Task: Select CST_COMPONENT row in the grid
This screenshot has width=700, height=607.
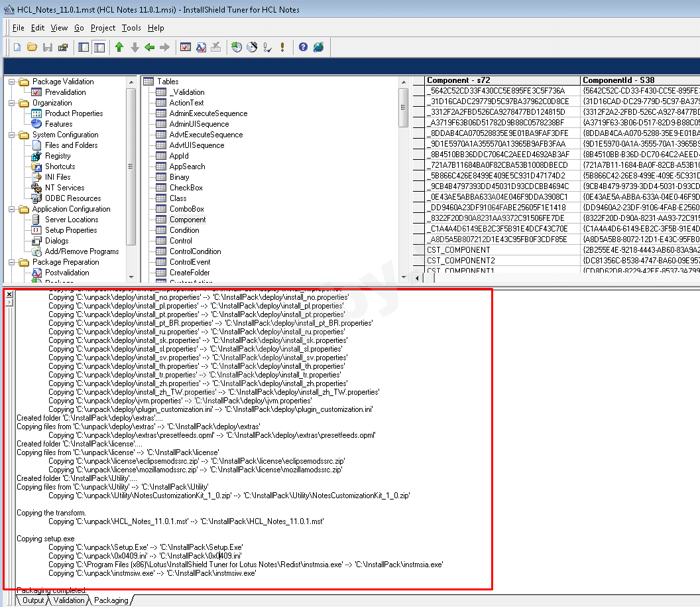Action: click(x=459, y=250)
